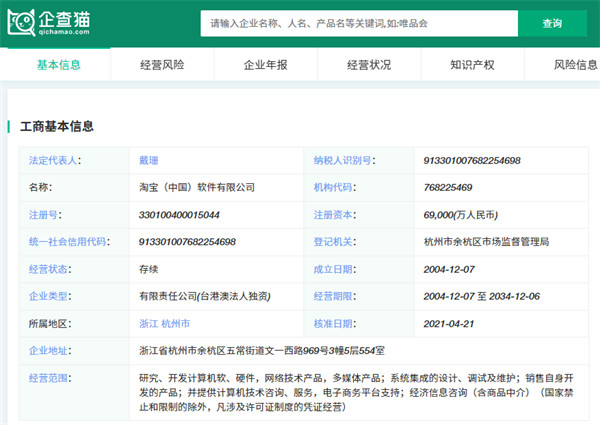This screenshot has height=425, width=600.
Task: Open the 经营状况 tab
Action: pyautogui.click(x=369, y=65)
